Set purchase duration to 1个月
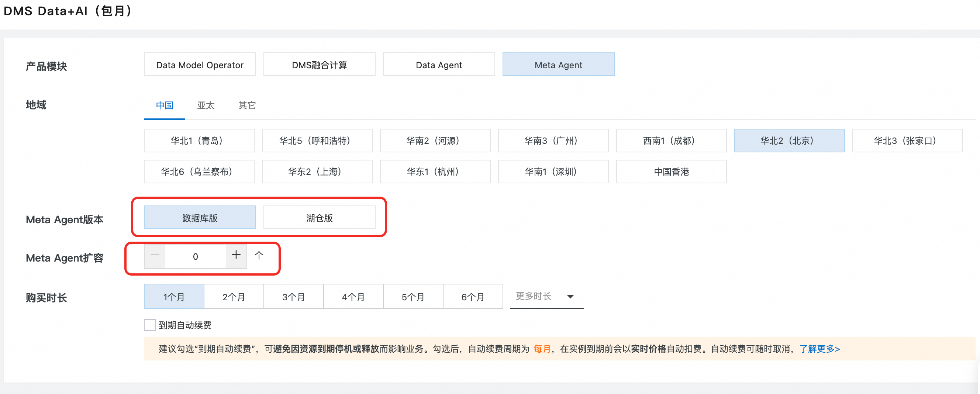Image resolution: width=980 pixels, height=394 pixels. 174,296
